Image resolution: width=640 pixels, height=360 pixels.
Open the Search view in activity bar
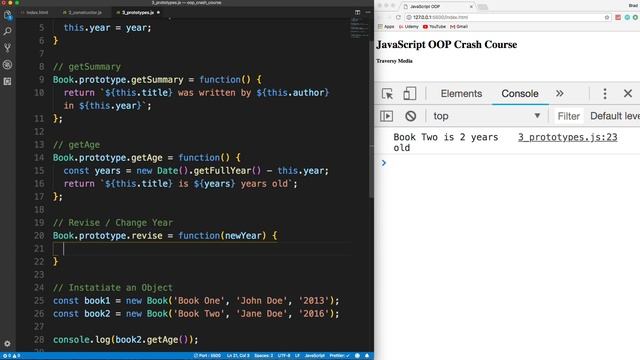pos(7,31)
